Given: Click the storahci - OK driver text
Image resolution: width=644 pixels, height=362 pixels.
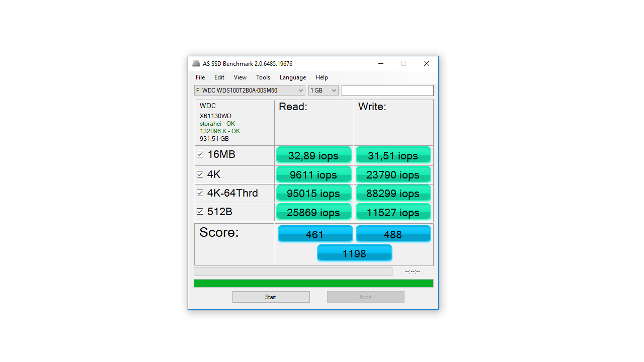Looking at the screenshot, I should [217, 124].
